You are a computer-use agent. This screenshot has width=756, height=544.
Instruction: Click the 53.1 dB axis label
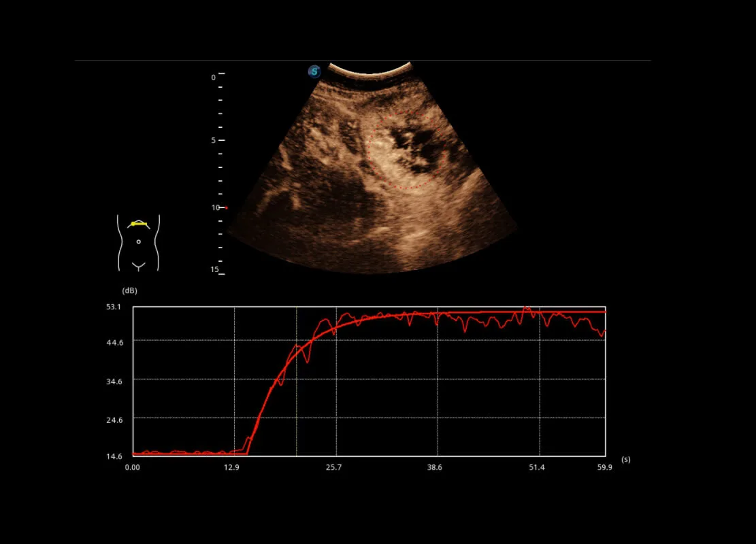point(114,307)
